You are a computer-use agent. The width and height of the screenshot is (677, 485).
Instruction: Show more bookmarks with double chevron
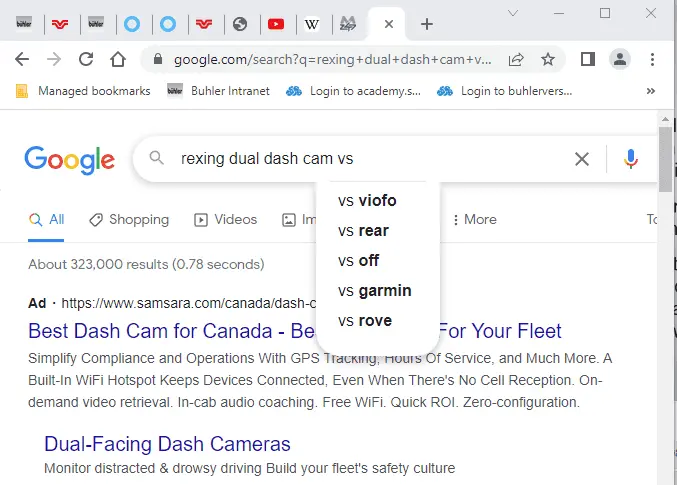[x=651, y=91]
